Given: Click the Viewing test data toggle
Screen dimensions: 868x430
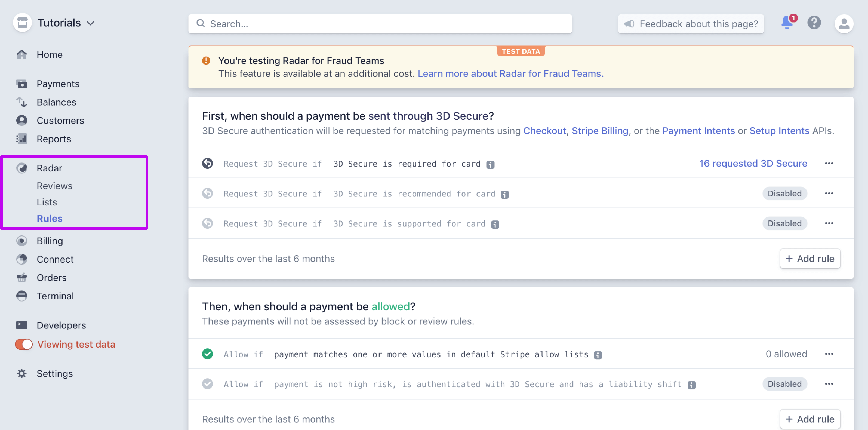Looking at the screenshot, I should 22,344.
